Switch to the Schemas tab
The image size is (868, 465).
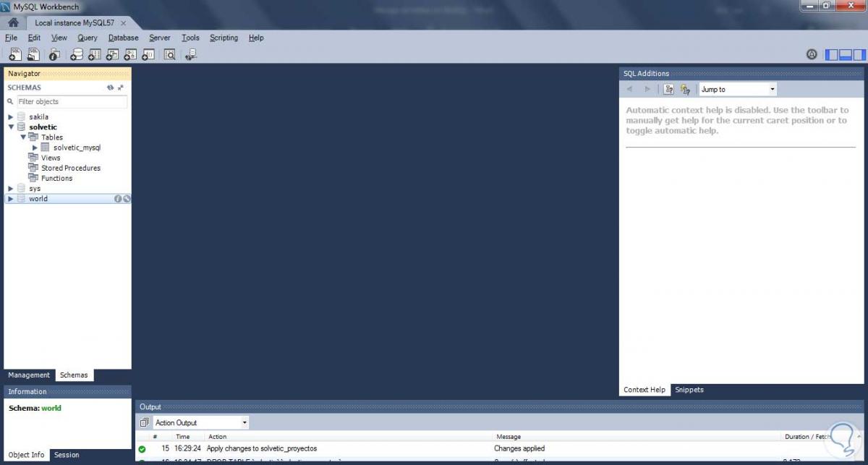point(74,375)
